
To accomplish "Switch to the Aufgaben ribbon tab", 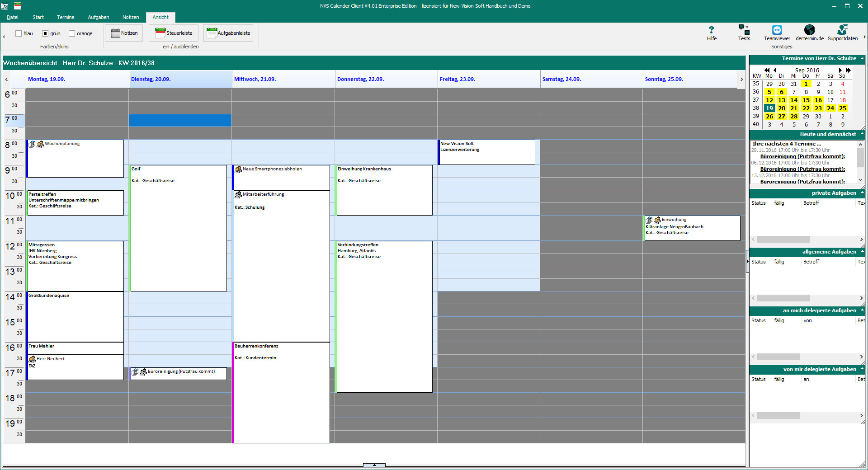I will coord(99,17).
